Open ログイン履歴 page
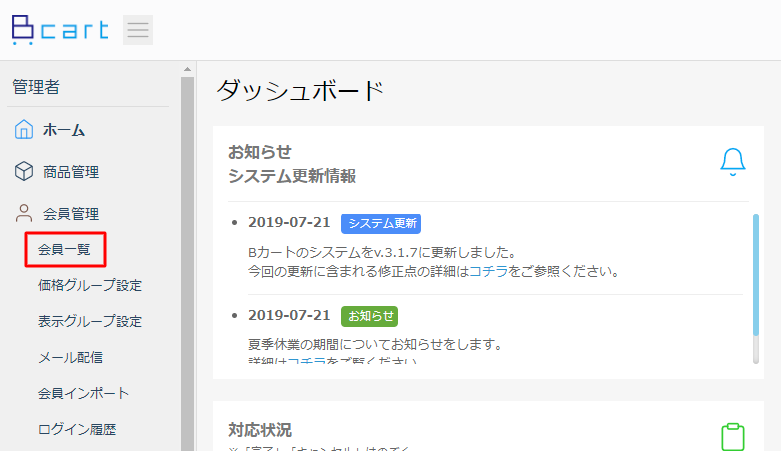Viewport: 781px width, 451px height. pyautogui.click(x=77, y=429)
